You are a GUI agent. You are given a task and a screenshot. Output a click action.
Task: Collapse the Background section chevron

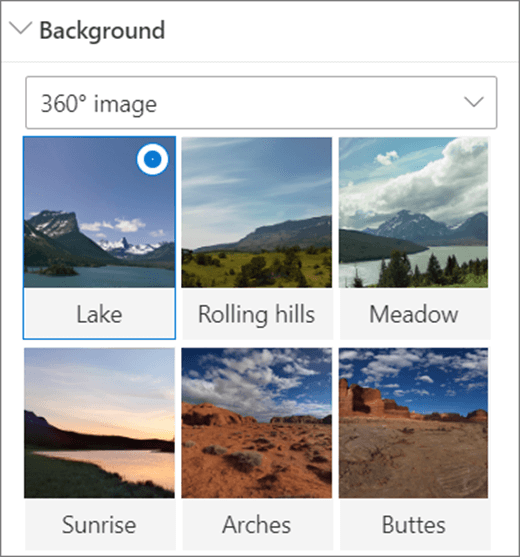point(20,28)
